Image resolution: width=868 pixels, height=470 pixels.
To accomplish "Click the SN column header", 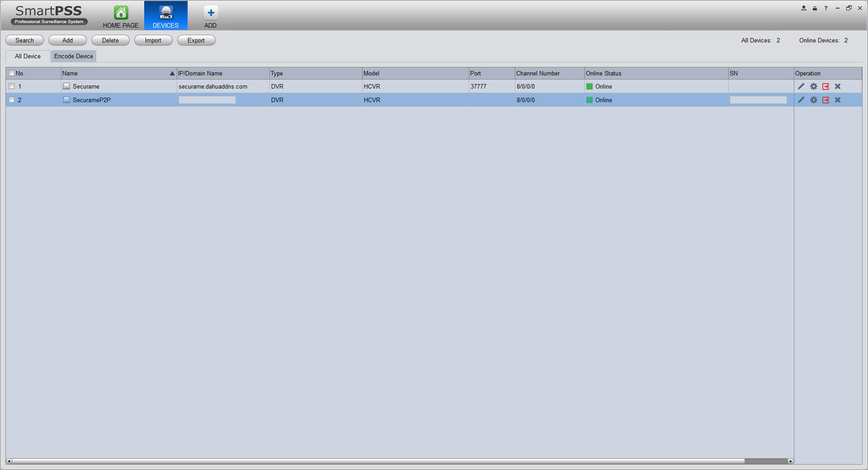I will pyautogui.click(x=761, y=73).
